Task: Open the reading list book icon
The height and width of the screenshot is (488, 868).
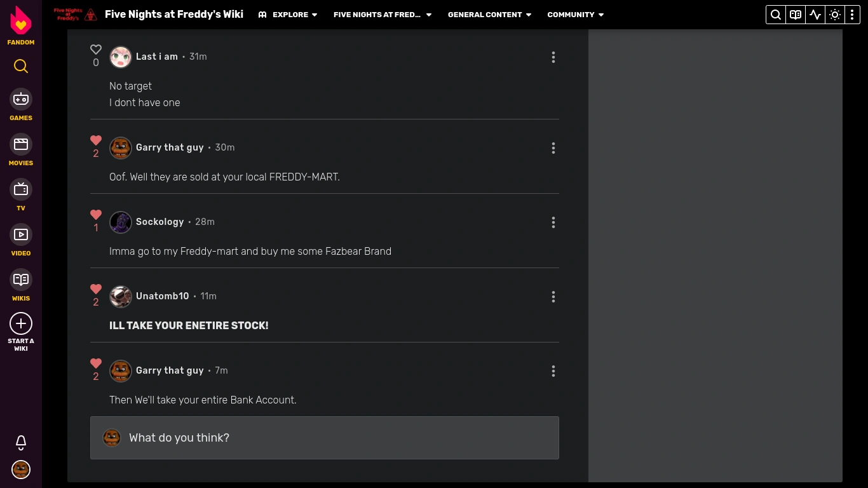Action: tap(795, 15)
